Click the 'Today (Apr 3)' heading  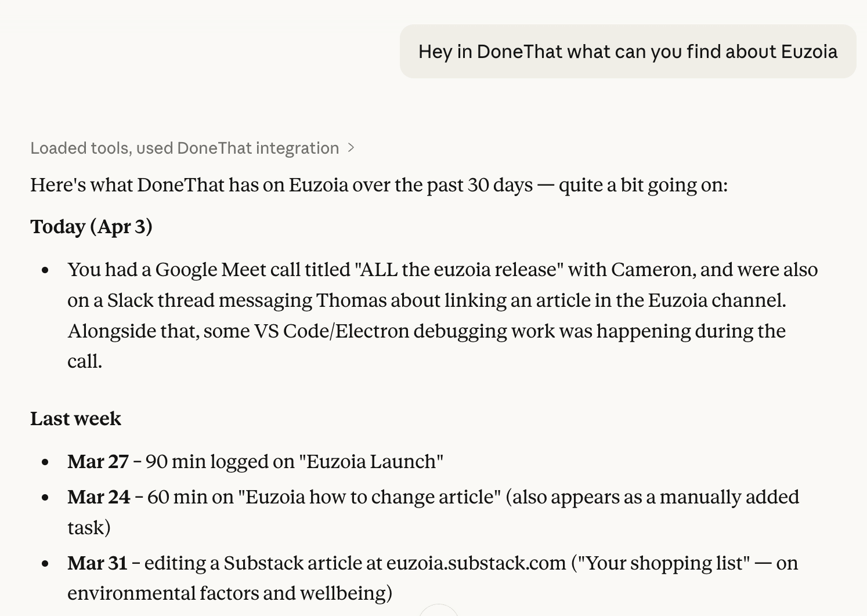91,227
